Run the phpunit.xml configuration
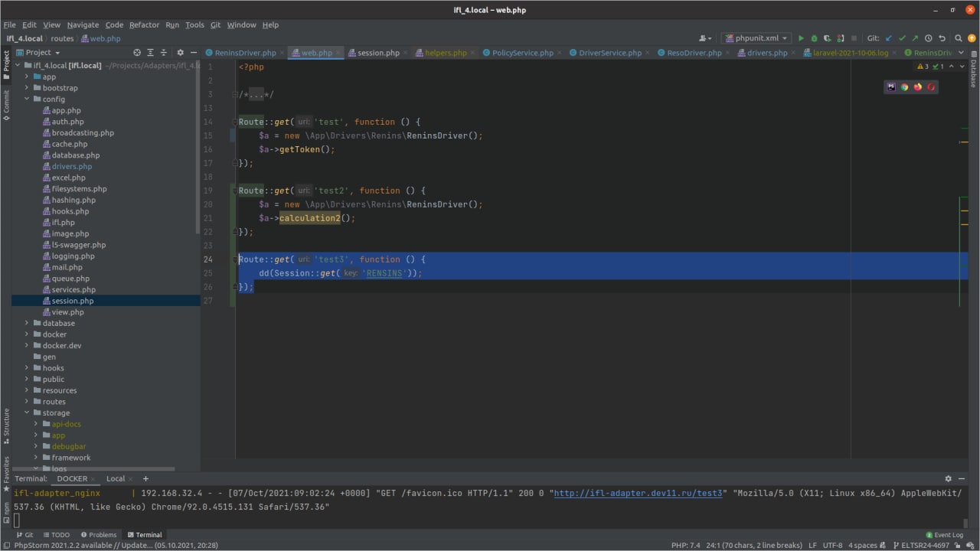 [x=802, y=37]
